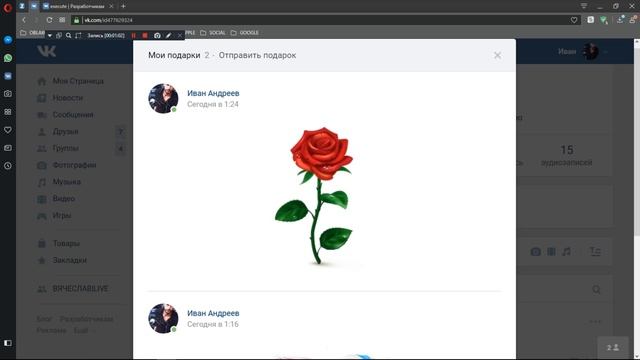
Task: Open sender avatar on the 1:24 gift
Action: click(x=163, y=98)
